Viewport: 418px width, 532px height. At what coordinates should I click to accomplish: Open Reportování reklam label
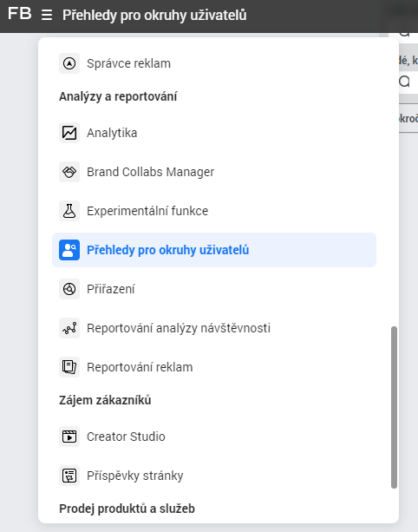point(140,367)
